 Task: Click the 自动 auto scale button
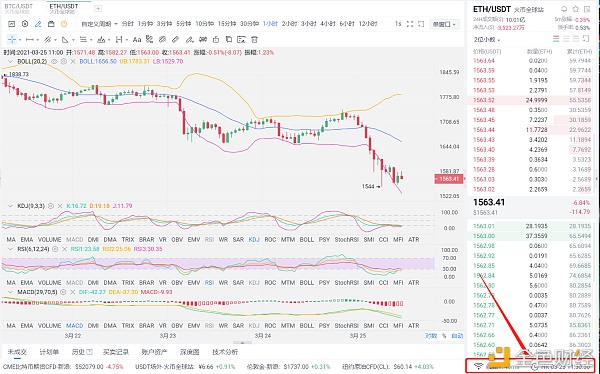pos(457,336)
